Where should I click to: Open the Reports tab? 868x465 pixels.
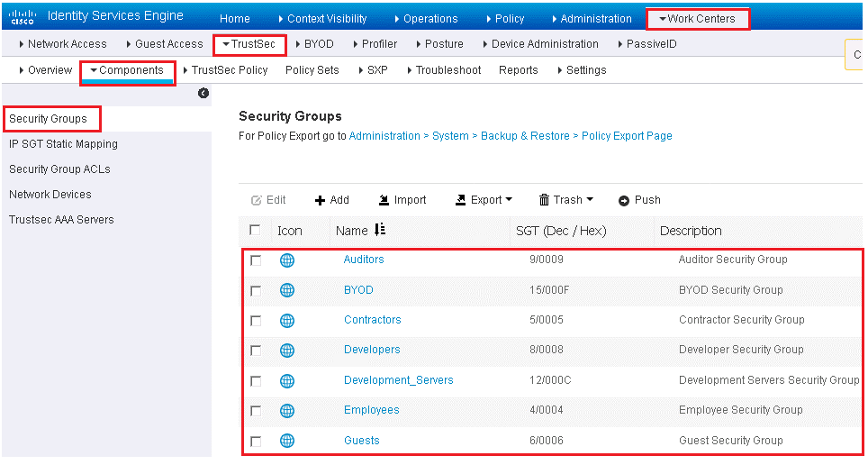point(518,70)
